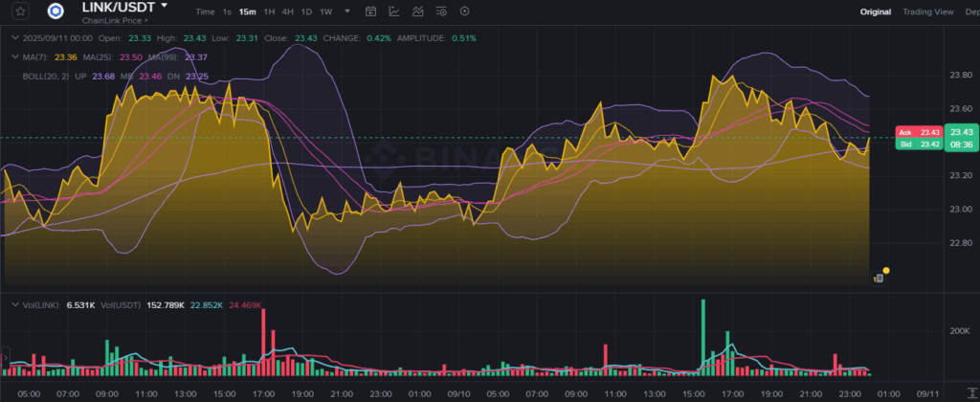Click the small marker icon at chart's bottom right
The image size is (980, 402).
click(x=878, y=278)
